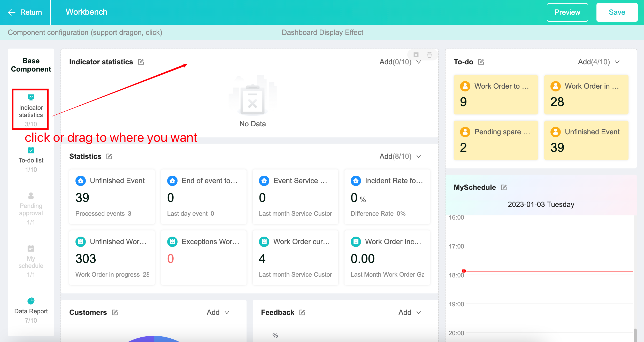Click the Last day event 0 text

coord(191,213)
